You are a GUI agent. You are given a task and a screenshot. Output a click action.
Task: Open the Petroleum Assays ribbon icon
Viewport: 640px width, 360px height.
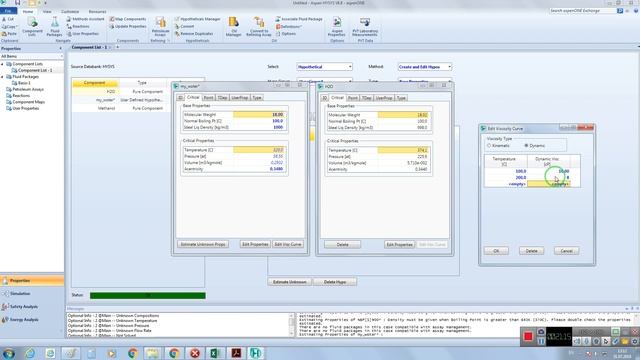click(160, 27)
